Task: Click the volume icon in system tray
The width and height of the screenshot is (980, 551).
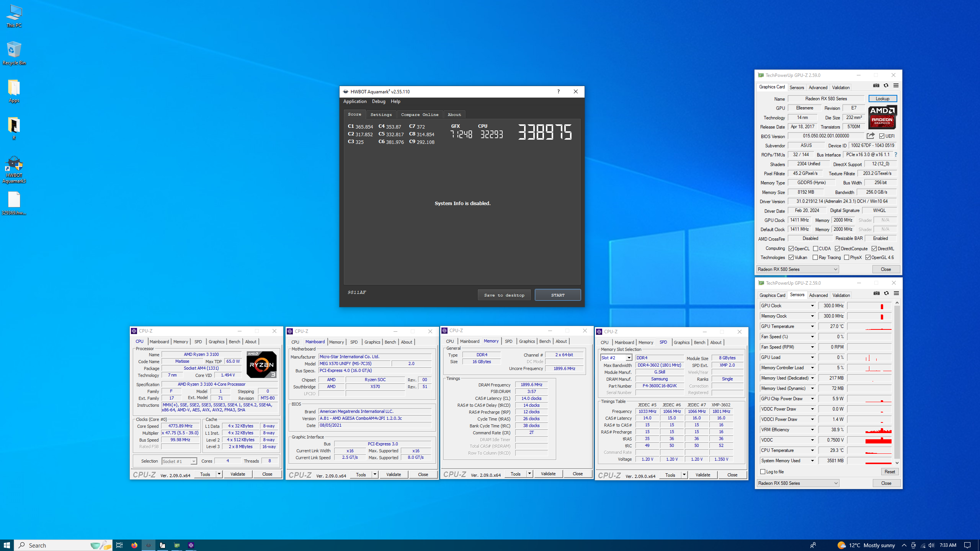Action: (x=931, y=545)
